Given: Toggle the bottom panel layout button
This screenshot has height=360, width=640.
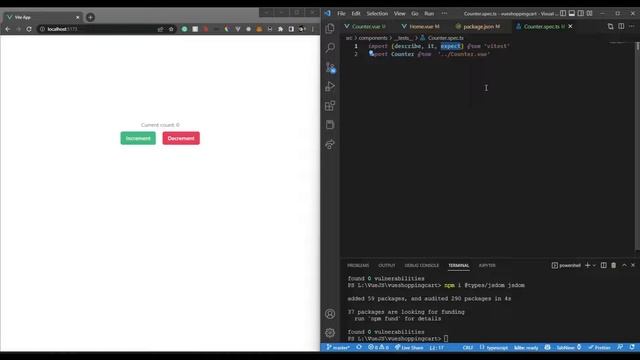Looking at the screenshot, I should (572, 13).
